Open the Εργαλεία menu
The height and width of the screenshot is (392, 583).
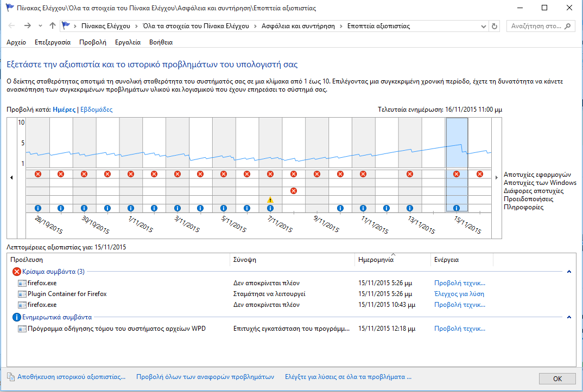(x=128, y=42)
